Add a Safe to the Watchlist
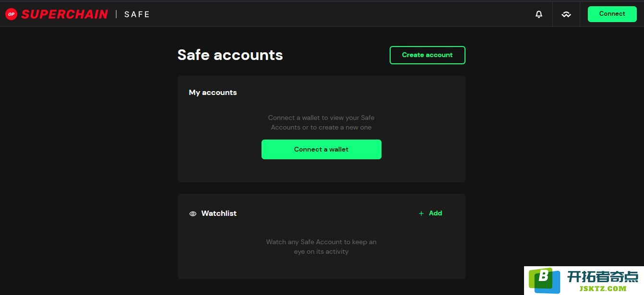 (x=430, y=213)
